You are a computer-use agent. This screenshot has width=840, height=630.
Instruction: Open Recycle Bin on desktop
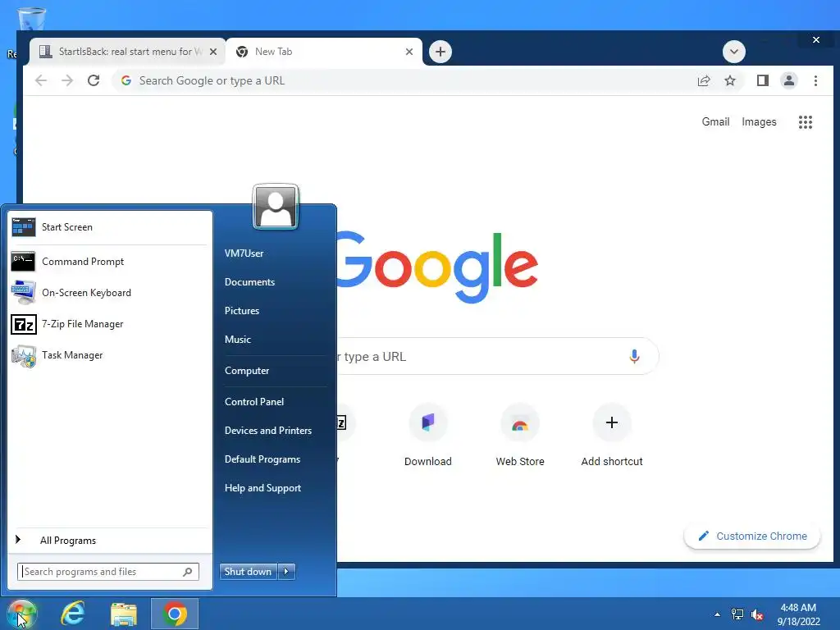[x=32, y=20]
